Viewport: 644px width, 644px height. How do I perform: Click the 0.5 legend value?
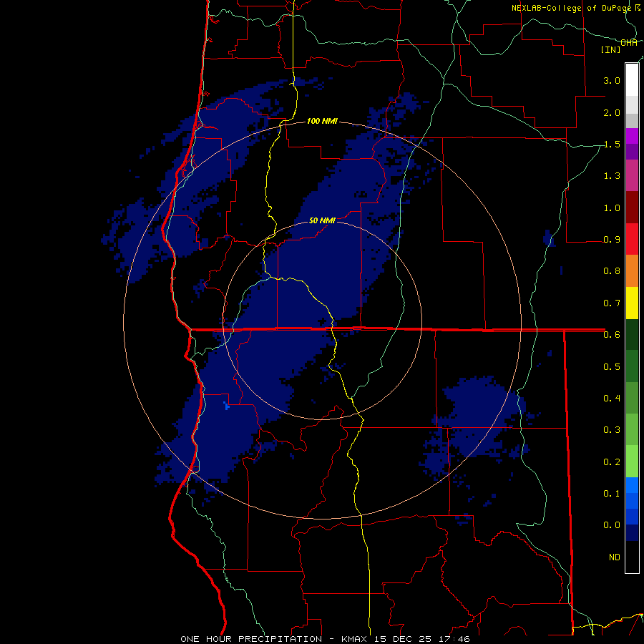click(x=612, y=366)
